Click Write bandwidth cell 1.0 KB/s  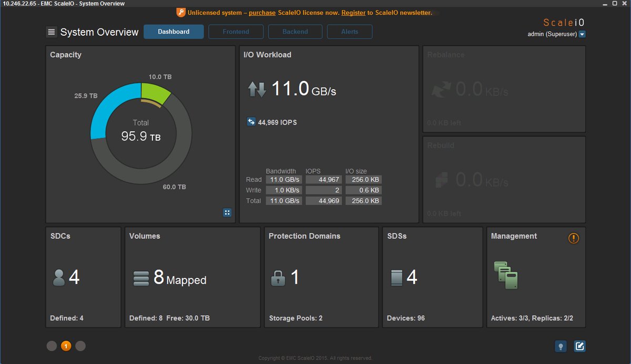click(284, 190)
